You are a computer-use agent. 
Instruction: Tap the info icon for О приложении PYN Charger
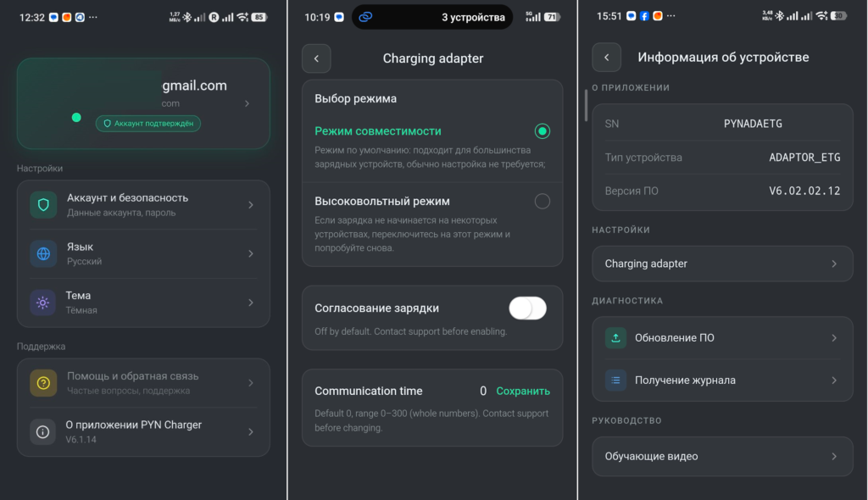pos(42,432)
